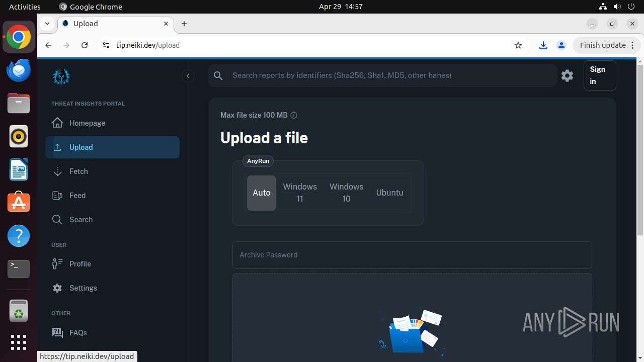Viewport: 644px width, 362px height.
Task: Open Chrome three-dot menu
Action: 632,45
